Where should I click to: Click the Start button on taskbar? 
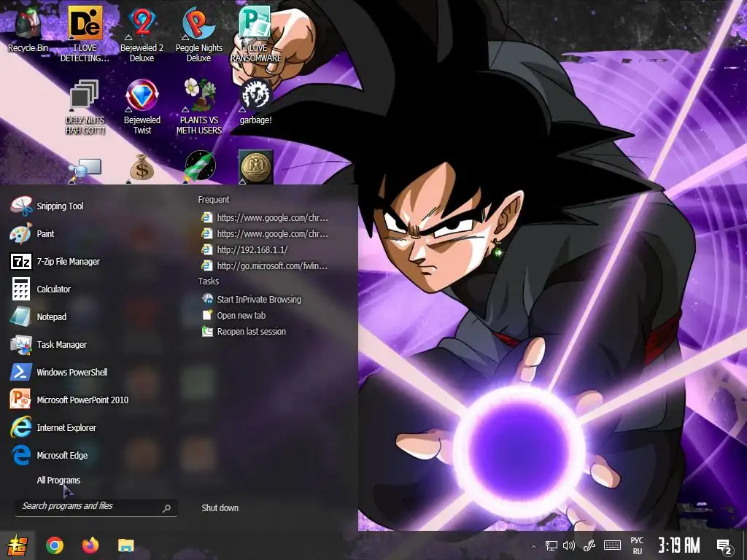pyautogui.click(x=18, y=545)
